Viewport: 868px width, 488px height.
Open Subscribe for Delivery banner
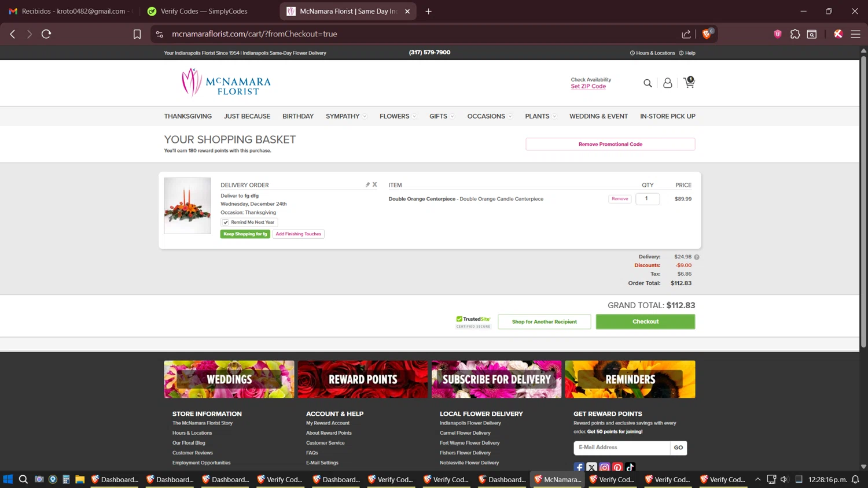click(x=496, y=379)
